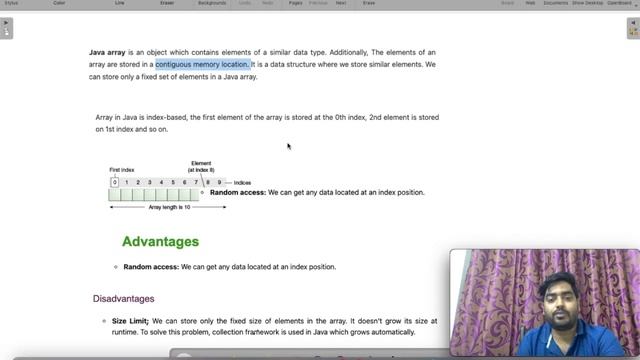Open the OpenBoard menu
This screenshot has width=640, height=360.
coord(620,3)
